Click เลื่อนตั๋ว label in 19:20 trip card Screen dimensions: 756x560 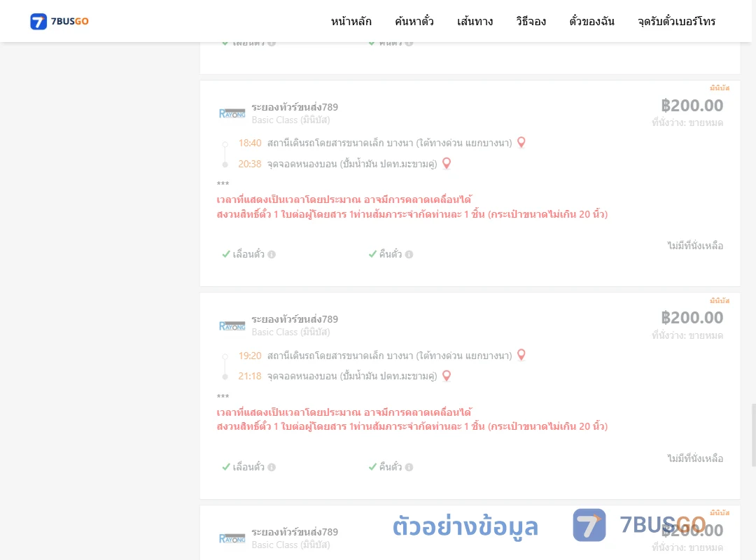pyautogui.click(x=248, y=466)
